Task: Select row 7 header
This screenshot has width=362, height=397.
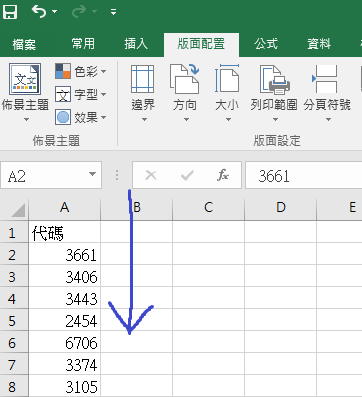Action: click(x=14, y=364)
